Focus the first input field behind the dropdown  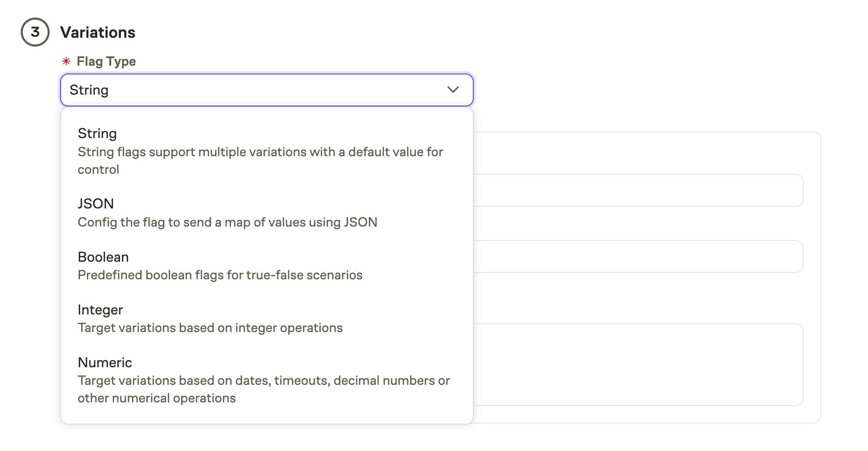637,190
